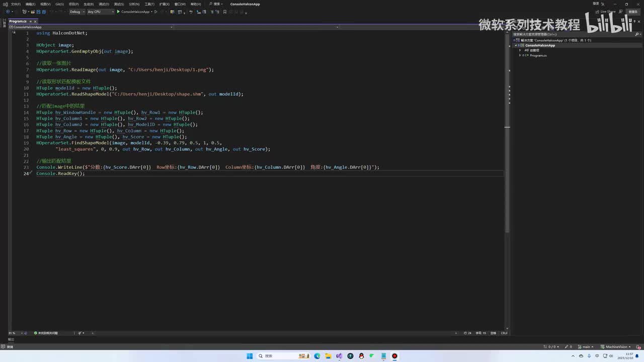Open Visual Studio from the taskbar
The height and width of the screenshot is (362, 644).
(x=339, y=356)
